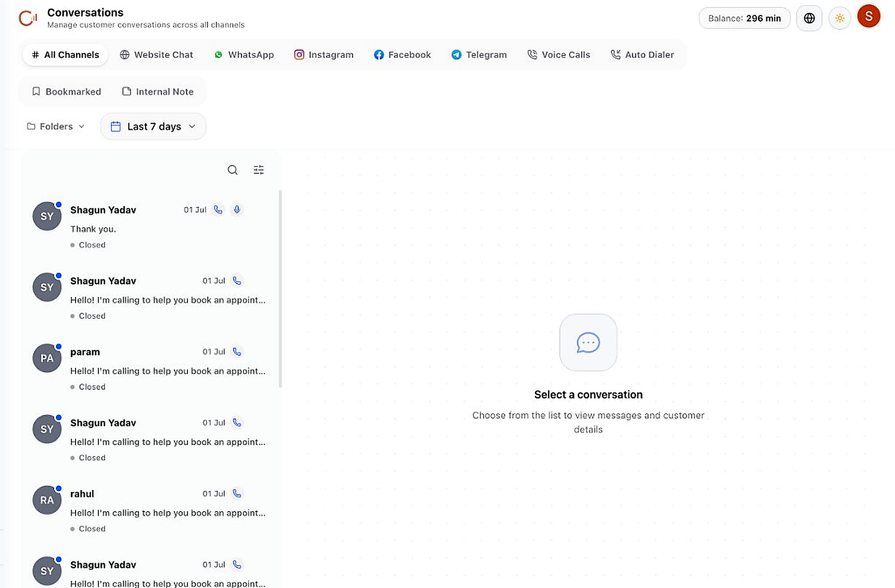The height and width of the screenshot is (588, 895).
Task: Click the Conversations page title
Action: [85, 13]
